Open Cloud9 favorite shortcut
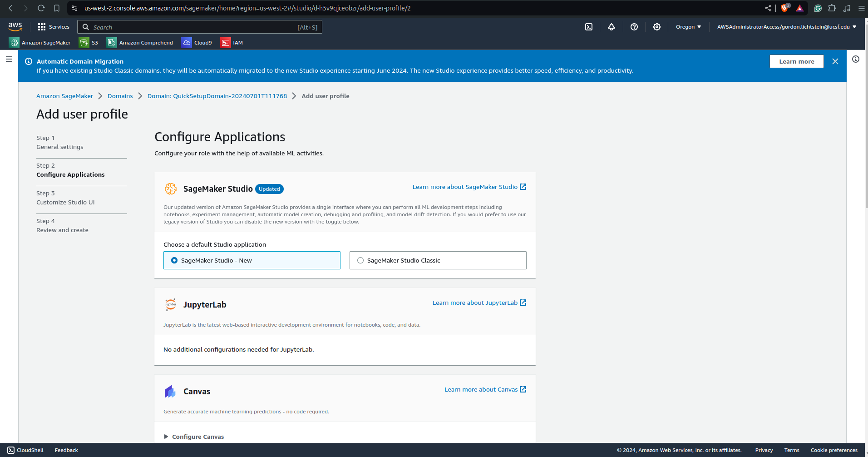 tap(197, 43)
